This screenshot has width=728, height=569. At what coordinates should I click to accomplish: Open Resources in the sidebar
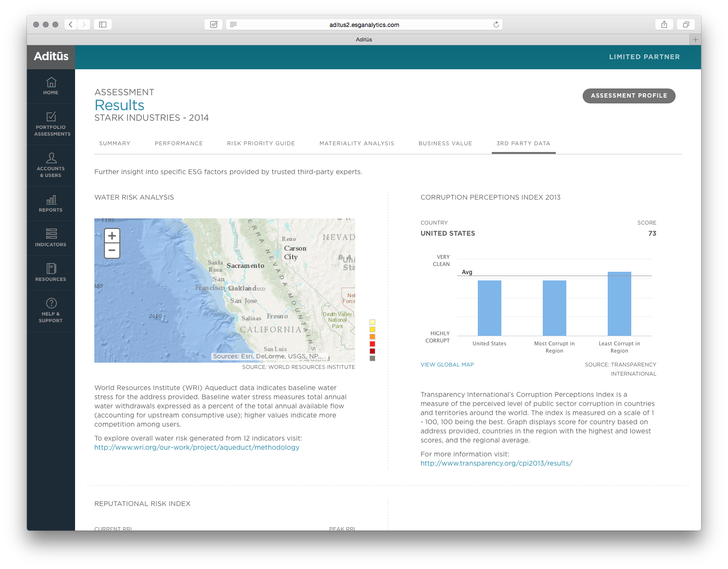tap(51, 273)
